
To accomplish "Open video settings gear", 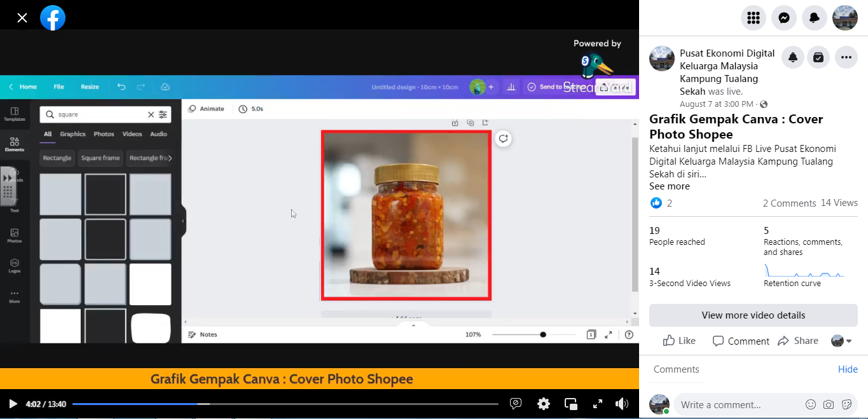I will click(544, 404).
